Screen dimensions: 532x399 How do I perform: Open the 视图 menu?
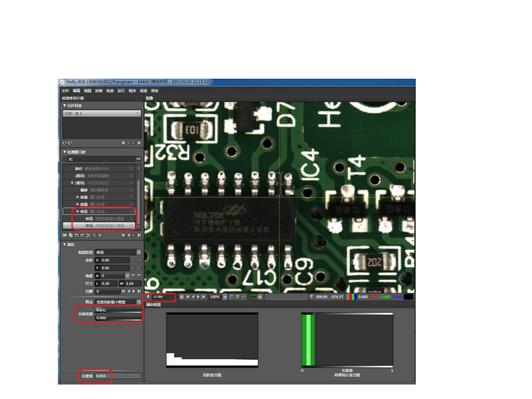click(x=88, y=91)
